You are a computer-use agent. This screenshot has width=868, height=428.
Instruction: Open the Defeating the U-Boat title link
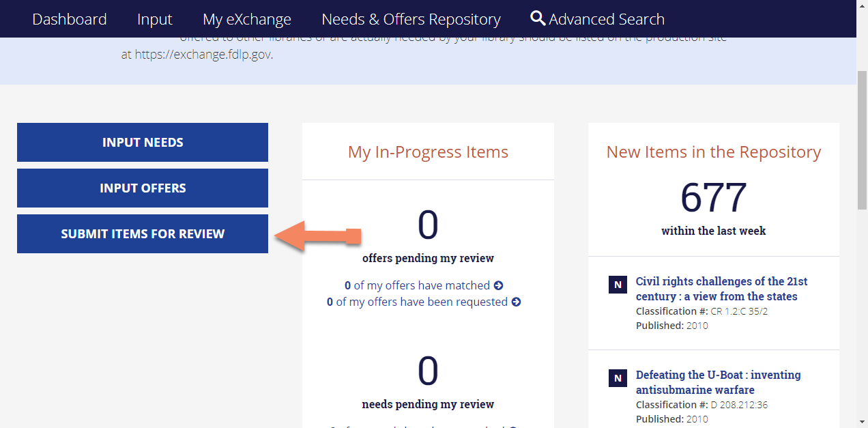[x=719, y=382]
